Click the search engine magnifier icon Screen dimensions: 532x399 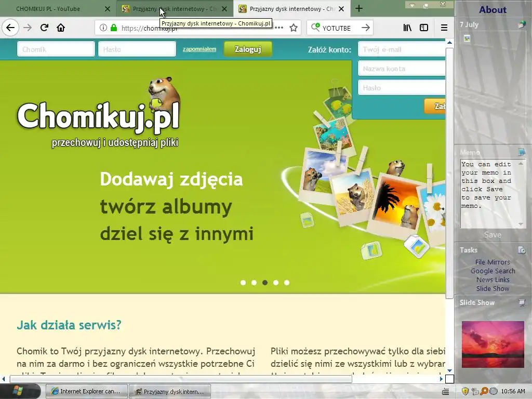[x=315, y=27]
